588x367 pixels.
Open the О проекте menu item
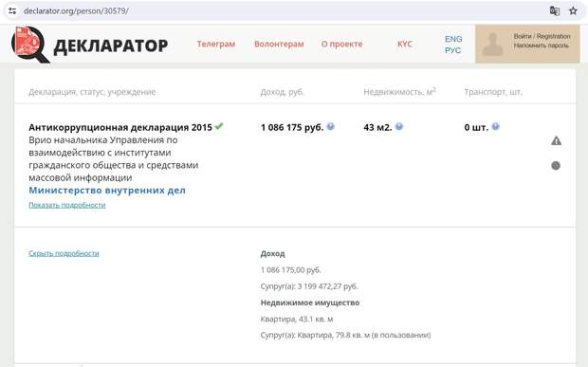[x=341, y=44]
